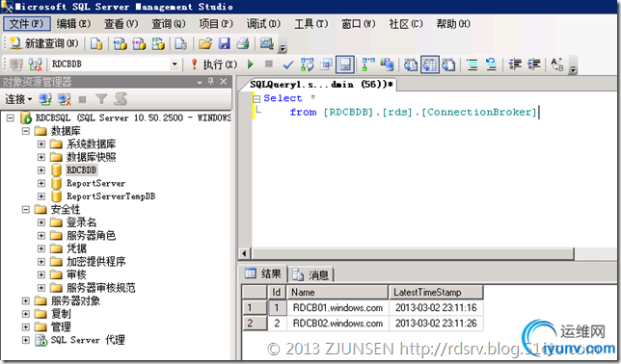The height and width of the screenshot is (364, 621).
Task: Switch output to Results to Text
Action: point(411,65)
